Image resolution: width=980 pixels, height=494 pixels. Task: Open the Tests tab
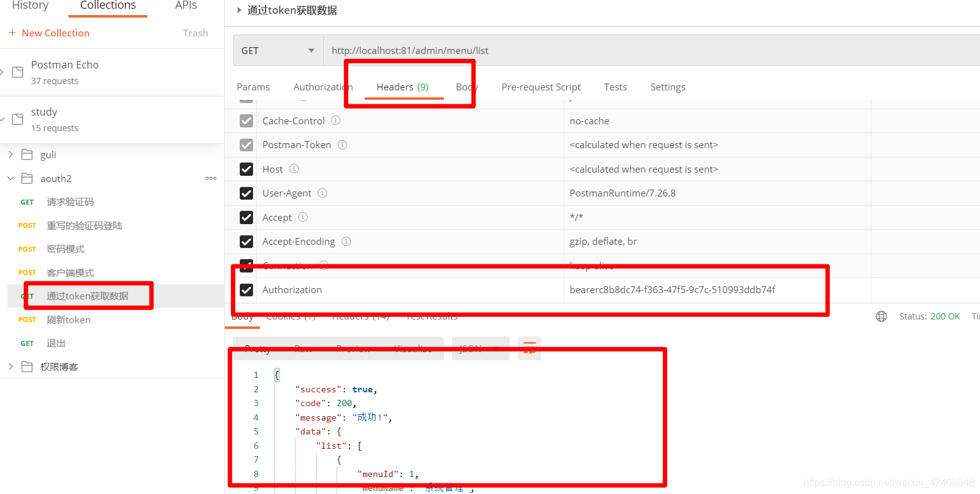(x=615, y=87)
